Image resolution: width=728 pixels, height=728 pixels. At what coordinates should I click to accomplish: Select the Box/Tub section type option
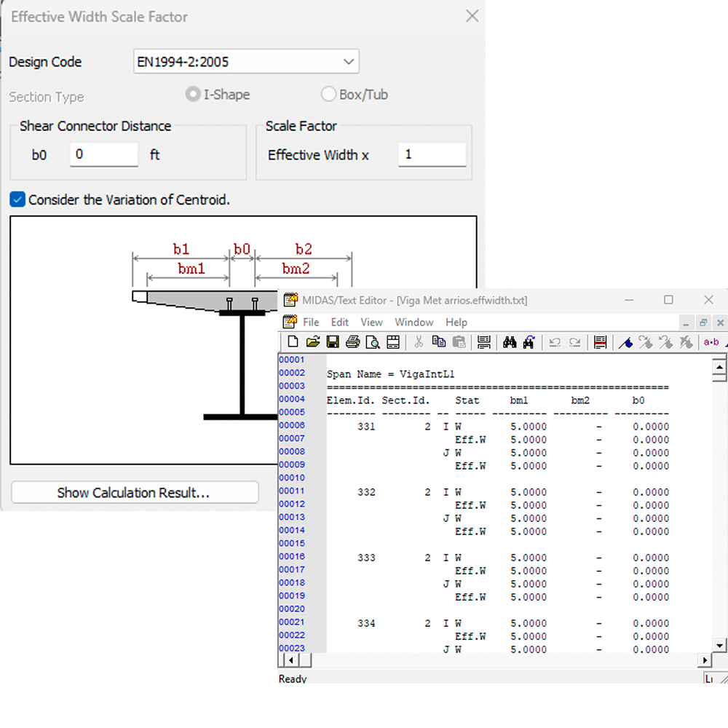point(328,95)
